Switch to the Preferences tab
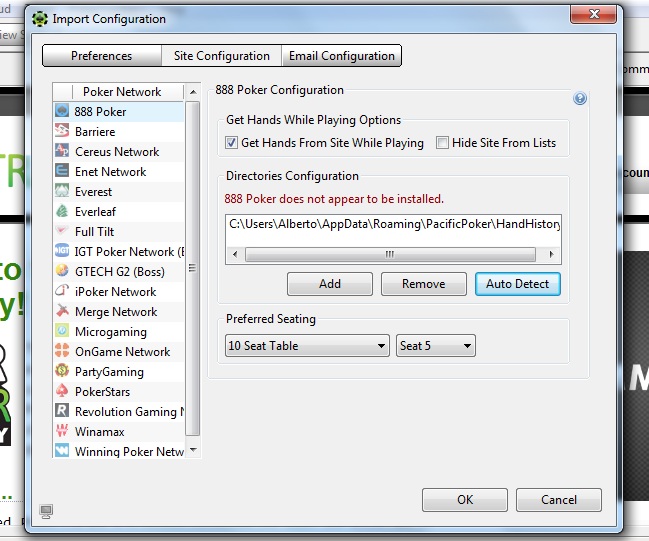649x541 pixels. [101, 56]
